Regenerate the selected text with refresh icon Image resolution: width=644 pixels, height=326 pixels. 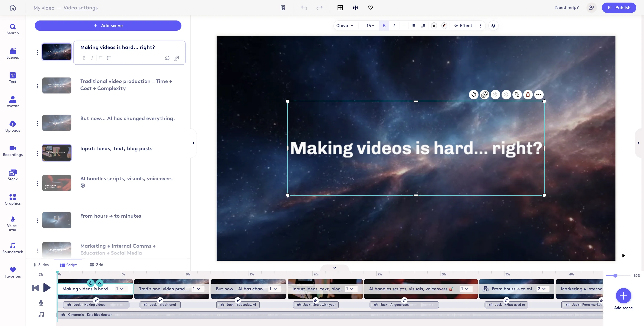[x=473, y=95]
